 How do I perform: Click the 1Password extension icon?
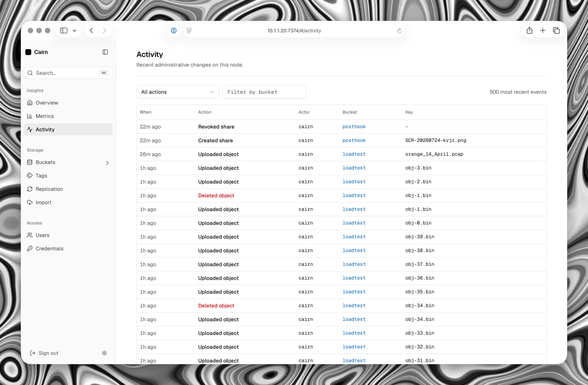click(x=174, y=31)
